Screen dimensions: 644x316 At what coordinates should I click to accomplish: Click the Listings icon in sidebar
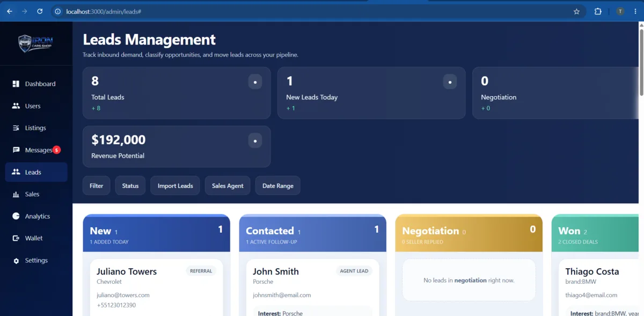[x=16, y=128]
